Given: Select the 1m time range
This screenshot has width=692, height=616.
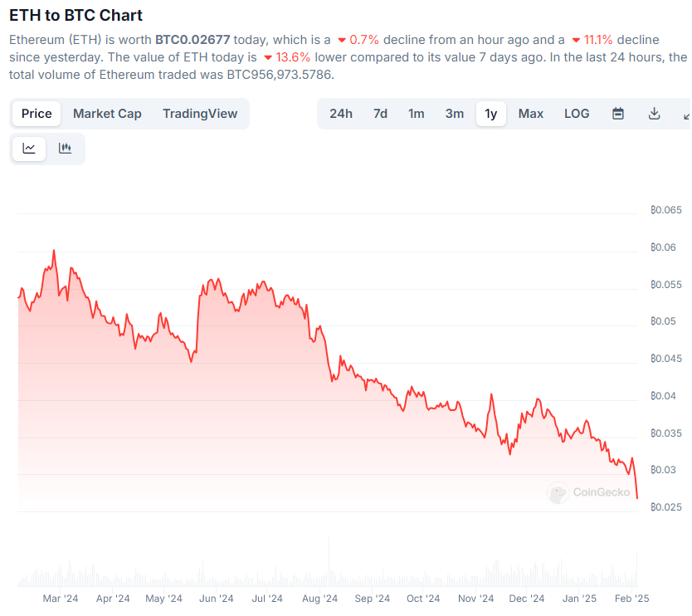Looking at the screenshot, I should [x=417, y=114].
